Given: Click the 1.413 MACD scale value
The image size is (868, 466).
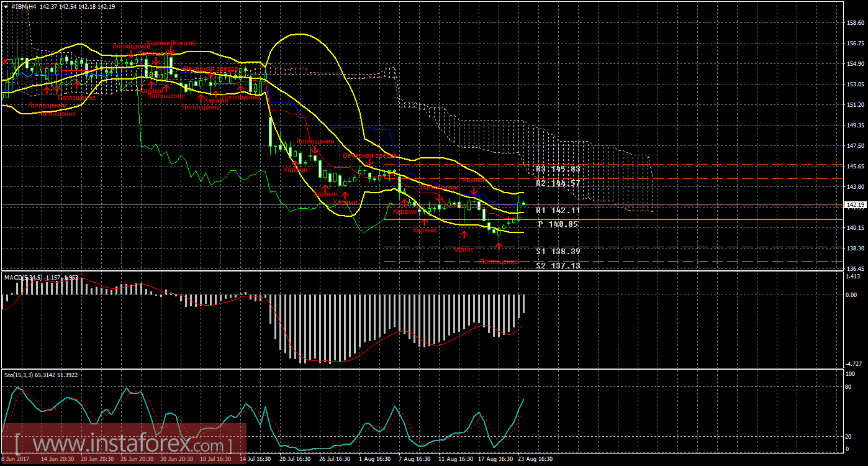Looking at the screenshot, I should coord(854,276).
